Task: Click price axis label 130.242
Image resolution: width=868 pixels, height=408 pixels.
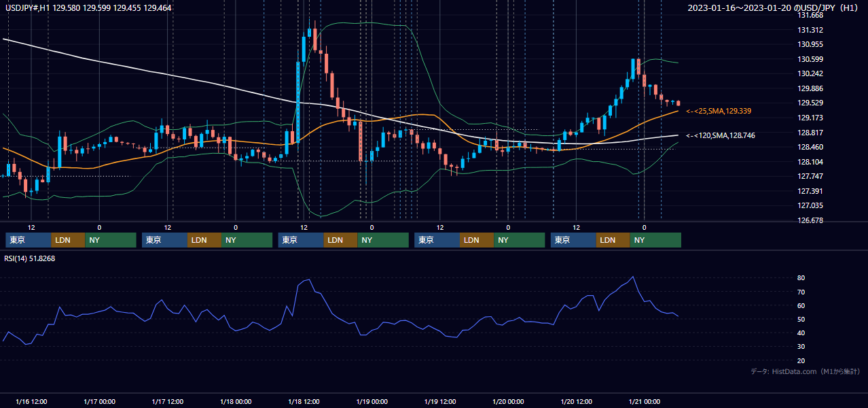Action: pos(810,73)
